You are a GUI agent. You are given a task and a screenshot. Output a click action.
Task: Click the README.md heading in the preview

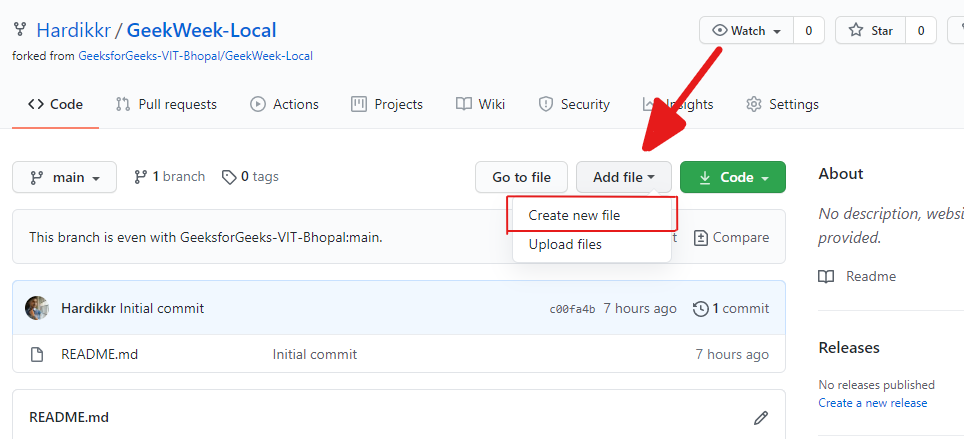click(69, 417)
